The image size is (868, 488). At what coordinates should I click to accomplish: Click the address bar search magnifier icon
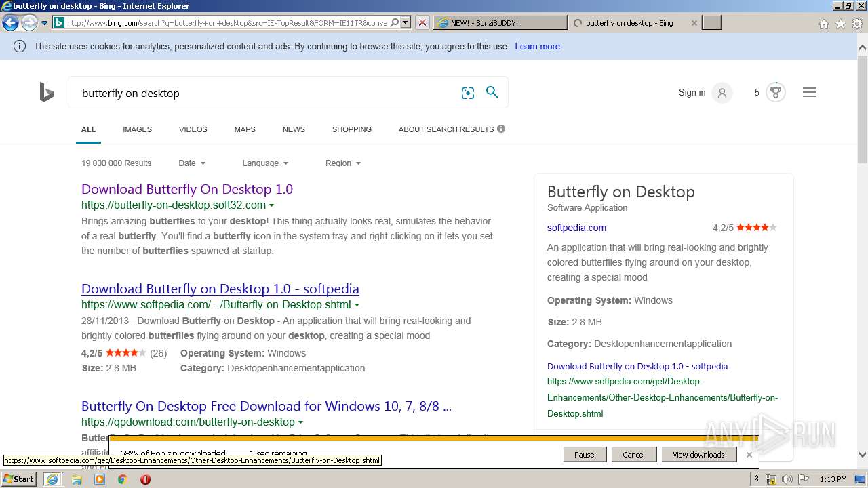(395, 22)
